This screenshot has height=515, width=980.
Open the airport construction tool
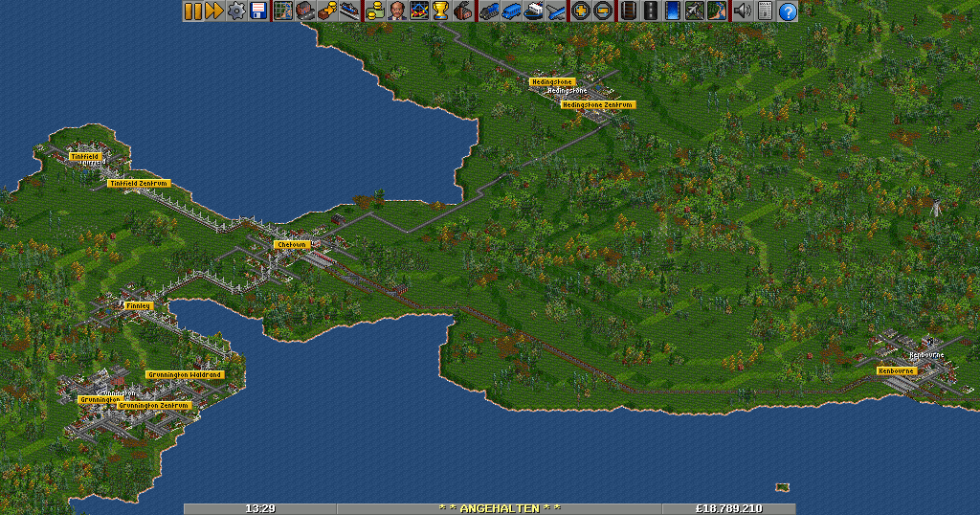695,11
